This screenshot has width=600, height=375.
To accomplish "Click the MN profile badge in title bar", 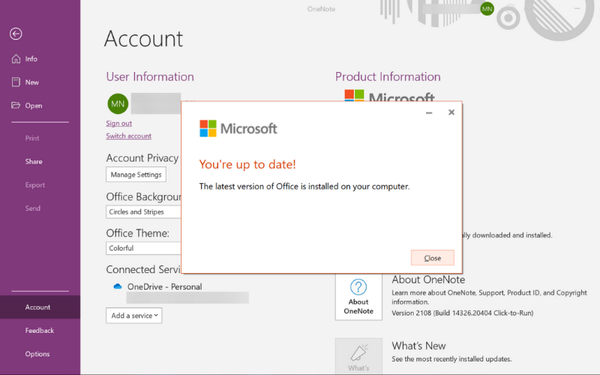I will coord(487,9).
